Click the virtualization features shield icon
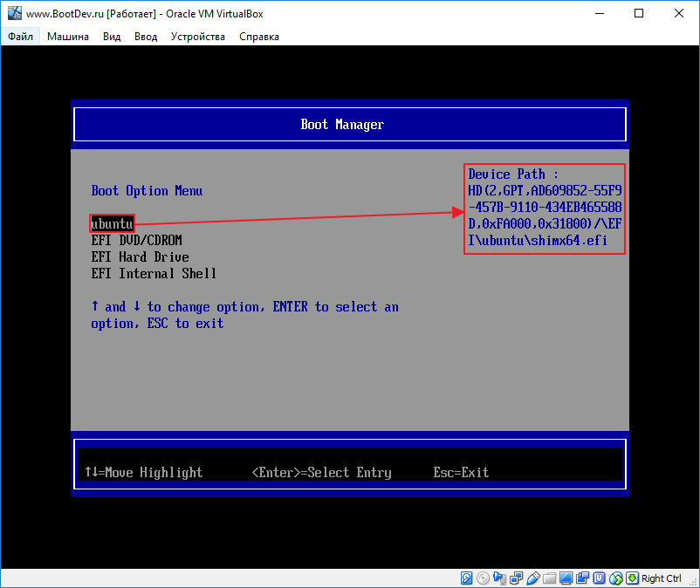 click(x=599, y=578)
